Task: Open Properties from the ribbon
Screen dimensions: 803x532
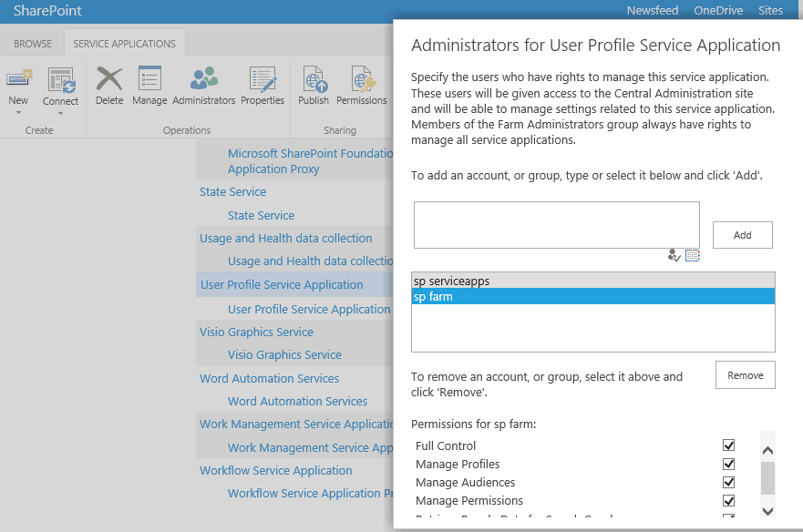Action: (263, 86)
